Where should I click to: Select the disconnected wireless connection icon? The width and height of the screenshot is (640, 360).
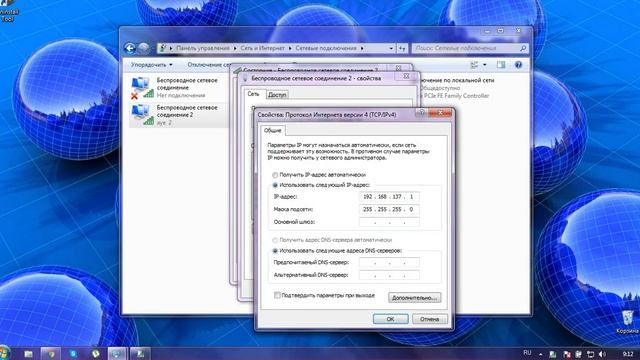pyautogui.click(x=142, y=88)
